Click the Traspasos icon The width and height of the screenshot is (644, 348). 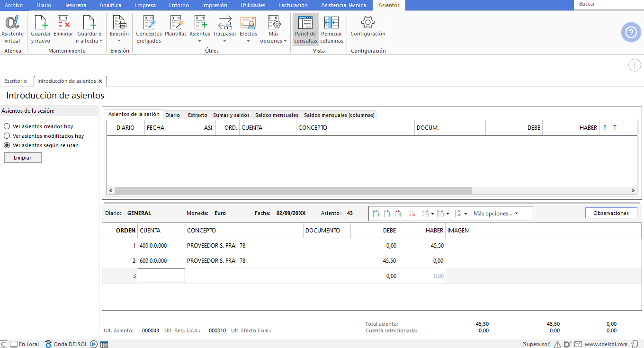pos(224,22)
